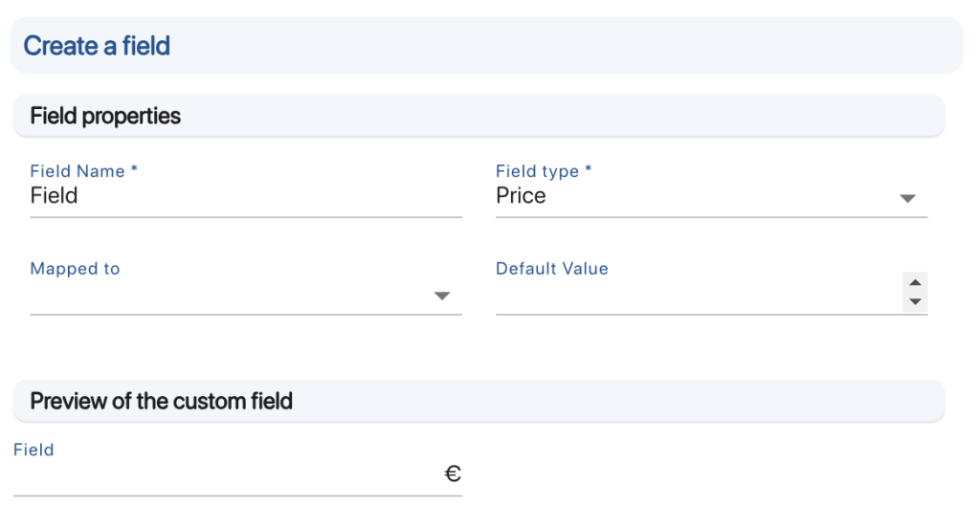Select the 'Price' value in Field type
Screen dimensions: 980x527
[521, 196]
